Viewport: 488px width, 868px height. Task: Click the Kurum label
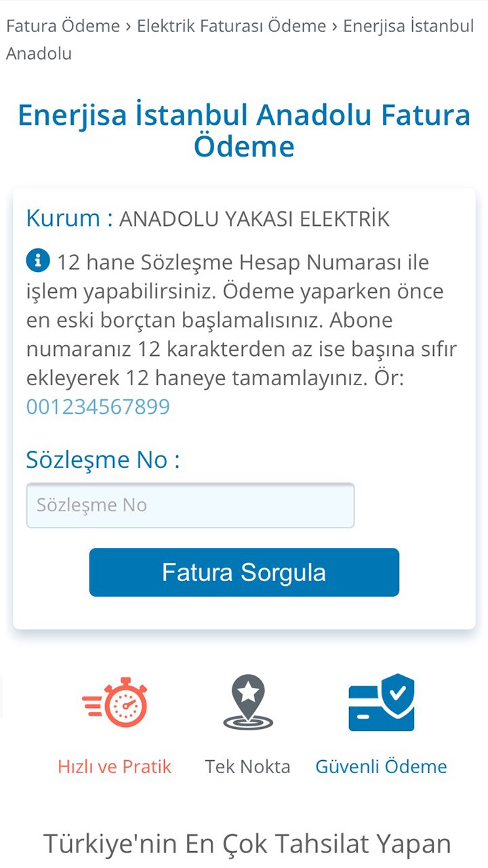tap(69, 219)
